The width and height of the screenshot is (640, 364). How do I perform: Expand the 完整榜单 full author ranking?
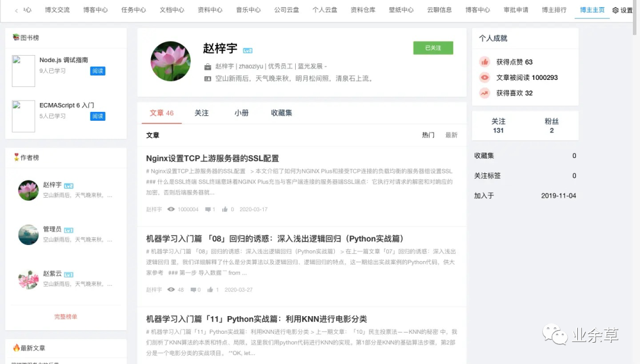coord(66,316)
